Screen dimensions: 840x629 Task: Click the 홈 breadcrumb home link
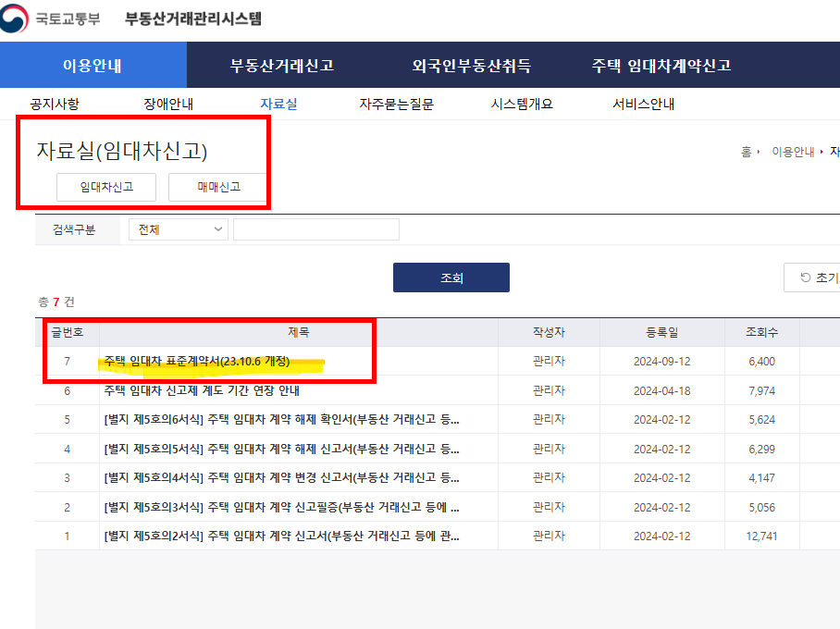click(746, 151)
